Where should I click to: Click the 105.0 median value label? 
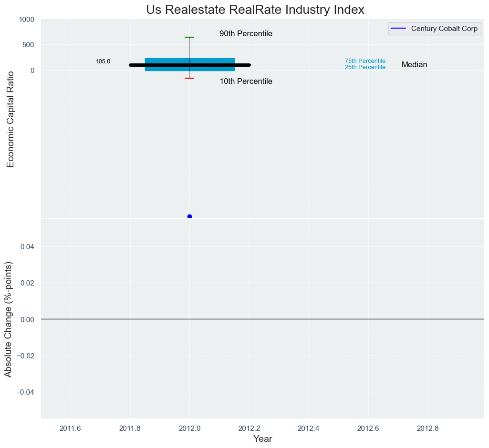103,61
